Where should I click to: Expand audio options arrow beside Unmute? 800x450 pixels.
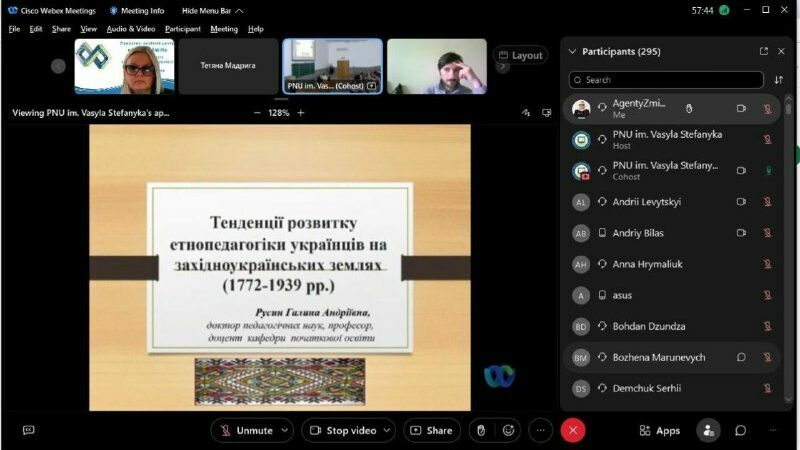286,430
